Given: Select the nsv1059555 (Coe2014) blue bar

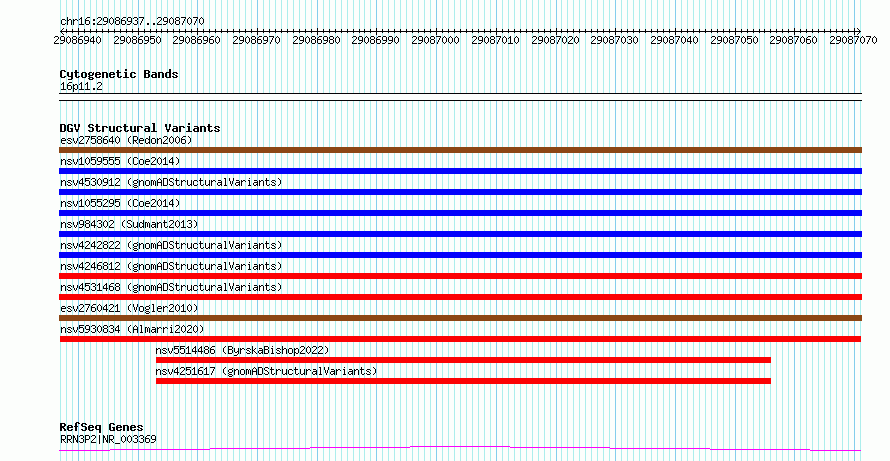Looking at the screenshot, I should tap(460, 171).
